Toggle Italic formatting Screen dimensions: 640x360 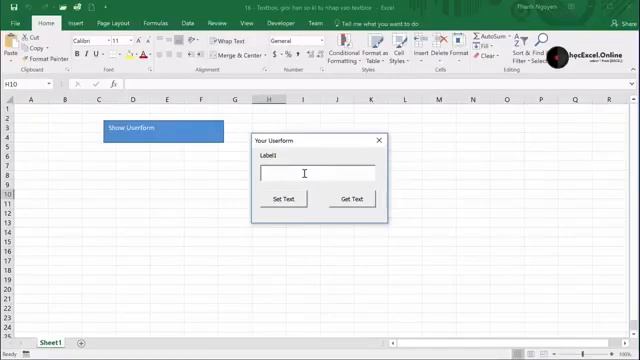[87, 54]
